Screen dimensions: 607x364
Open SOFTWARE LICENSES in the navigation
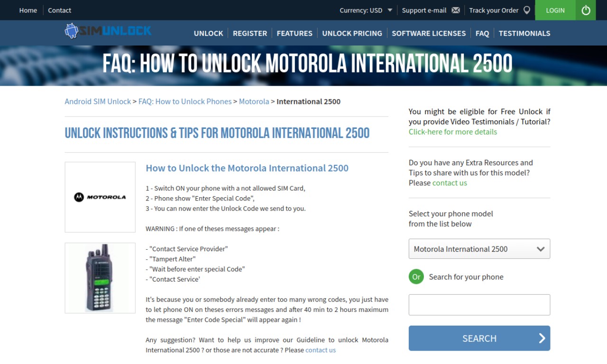[429, 33]
